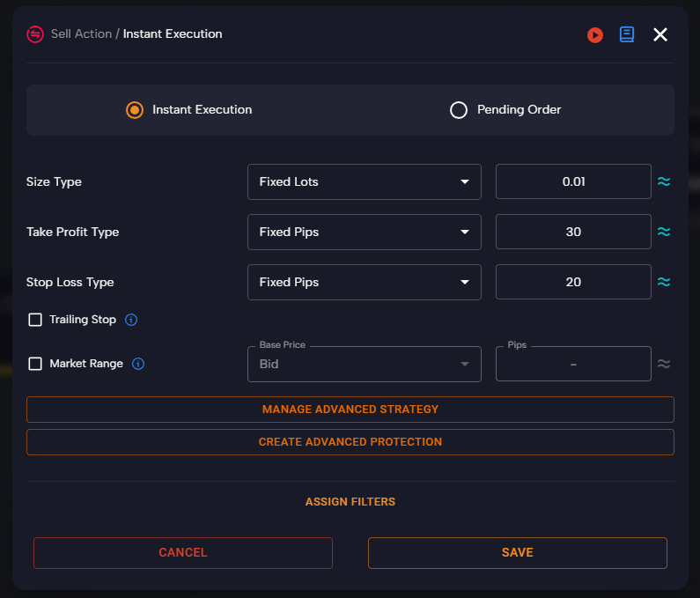The image size is (700, 598).
Task: Open the Size Type Fixed Lots dropdown
Action: 364,181
